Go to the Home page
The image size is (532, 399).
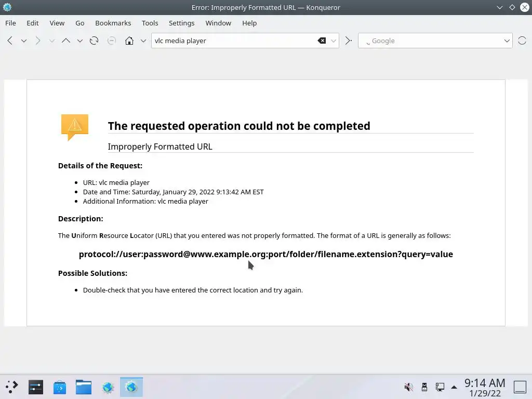tap(129, 41)
